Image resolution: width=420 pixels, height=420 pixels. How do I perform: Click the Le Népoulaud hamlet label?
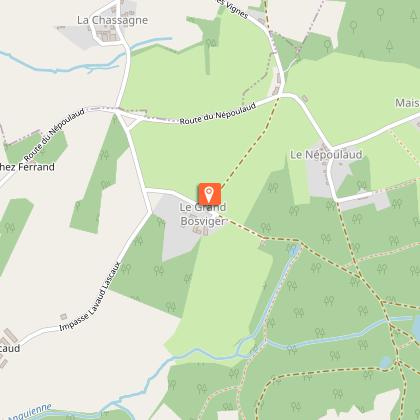[x=326, y=155]
